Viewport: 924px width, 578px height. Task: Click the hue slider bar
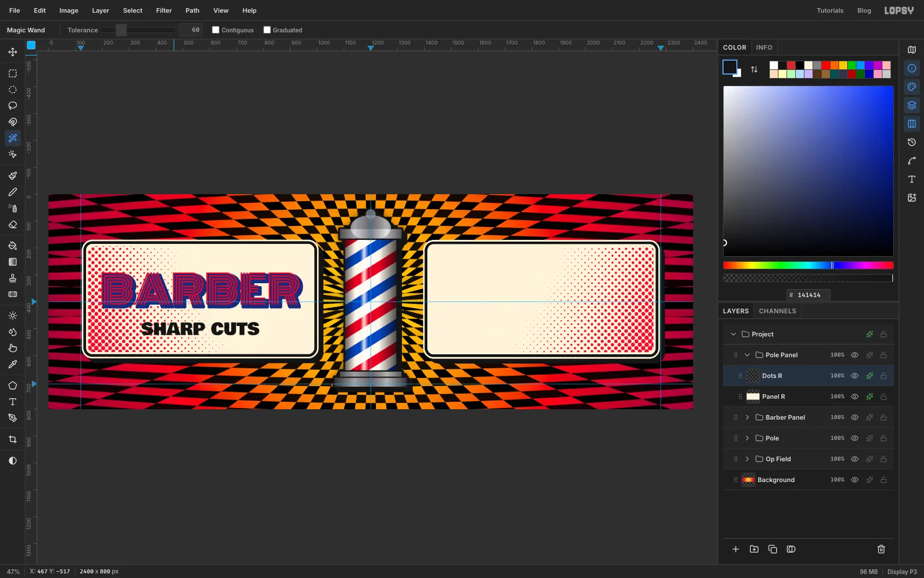click(x=808, y=265)
